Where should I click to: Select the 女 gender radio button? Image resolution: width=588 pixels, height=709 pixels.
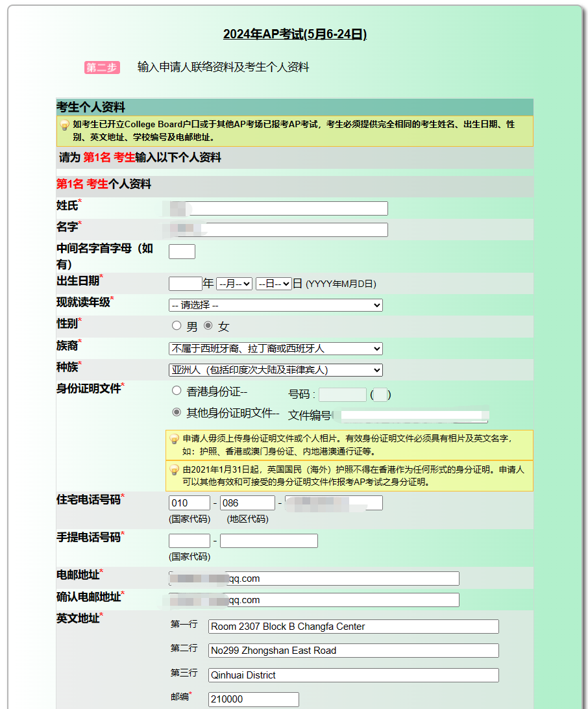[208, 325]
